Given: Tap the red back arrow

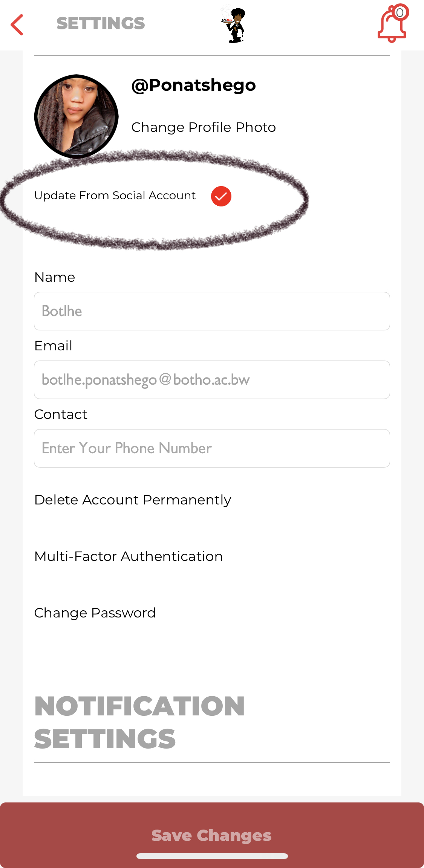Looking at the screenshot, I should click(17, 24).
